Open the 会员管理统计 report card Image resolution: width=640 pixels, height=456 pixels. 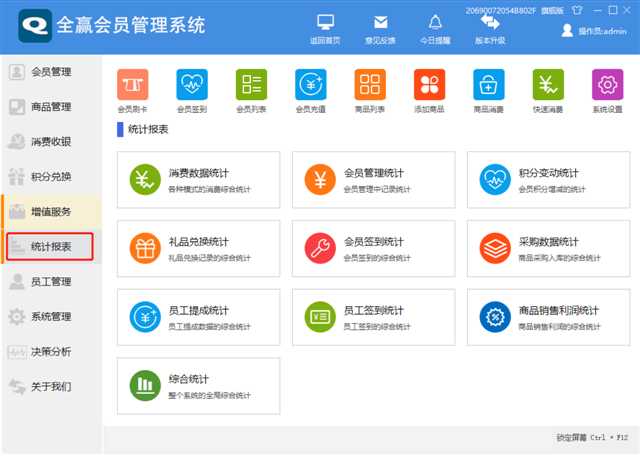pyautogui.click(x=373, y=180)
